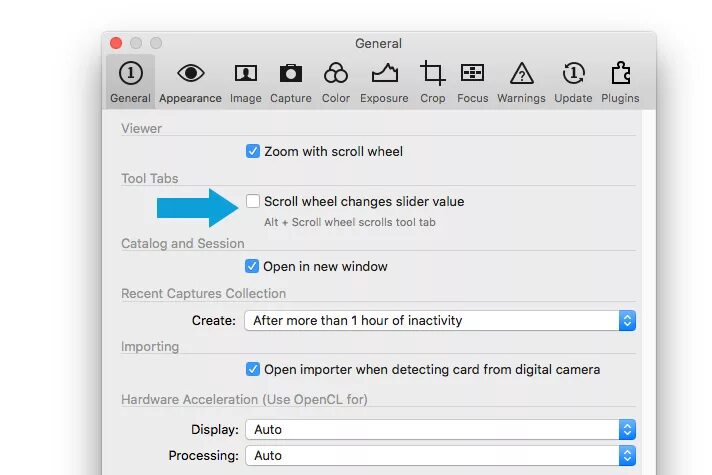Open the Capture camera preferences

click(291, 83)
